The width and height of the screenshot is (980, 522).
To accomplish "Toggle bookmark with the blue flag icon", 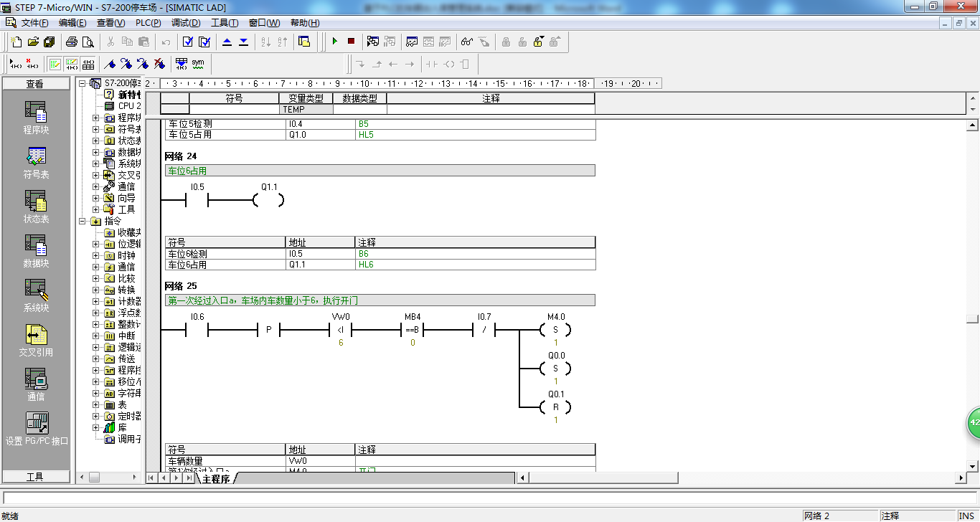I will 110,64.
